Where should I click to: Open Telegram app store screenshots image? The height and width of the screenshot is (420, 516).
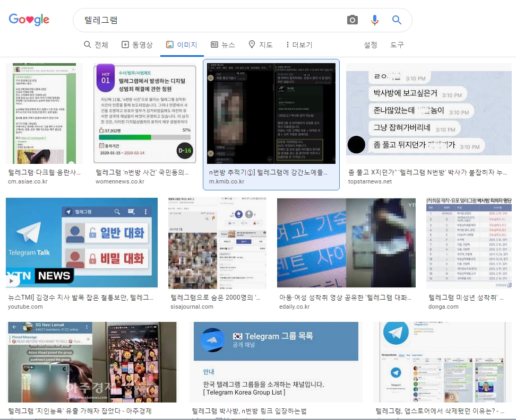(x=443, y=362)
